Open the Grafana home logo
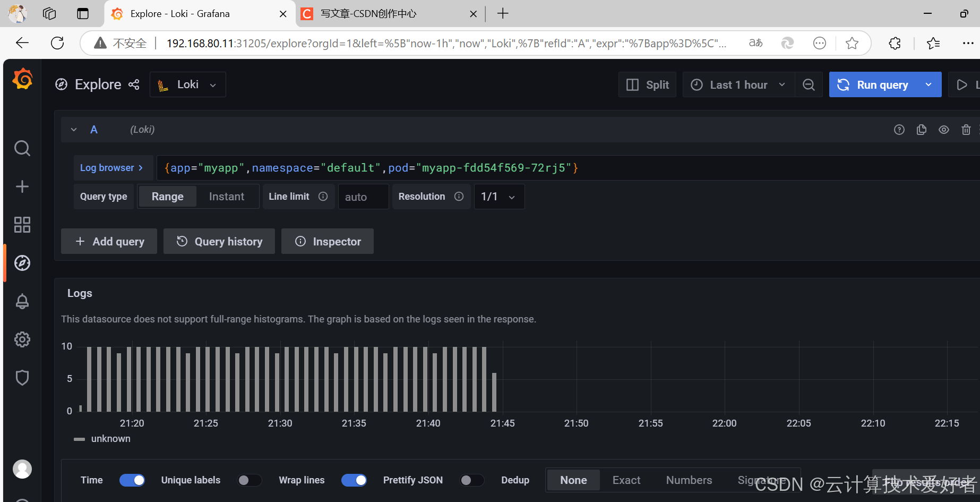Image resolution: width=980 pixels, height=502 pixels. point(22,79)
